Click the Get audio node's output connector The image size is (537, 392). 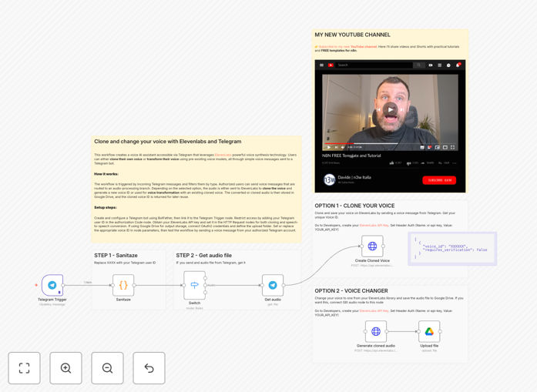[x=284, y=285]
